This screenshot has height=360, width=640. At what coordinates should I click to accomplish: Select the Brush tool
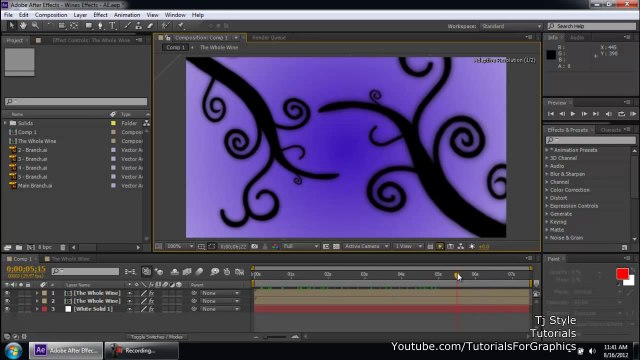pos(127,26)
